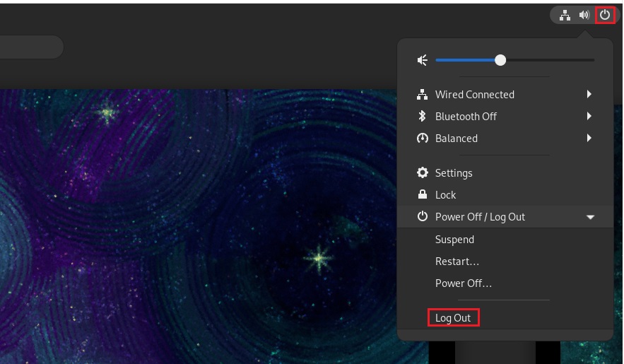Click the Bluetooth icon in the menu
The height and width of the screenshot is (364, 624).
tap(423, 117)
